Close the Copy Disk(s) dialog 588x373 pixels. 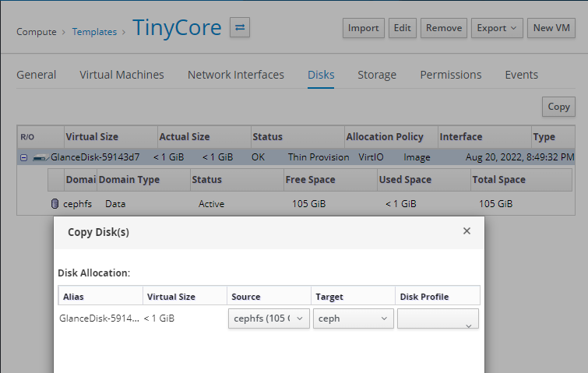click(x=467, y=231)
